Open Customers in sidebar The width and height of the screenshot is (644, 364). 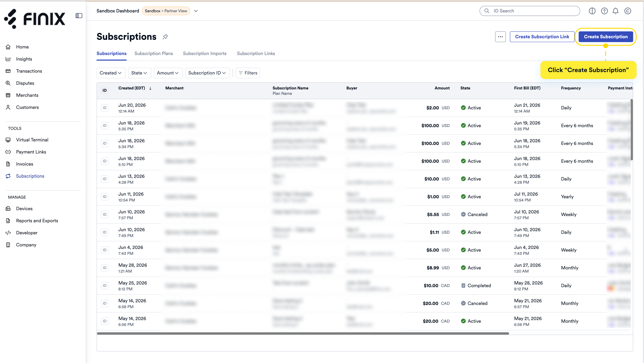coord(27,107)
